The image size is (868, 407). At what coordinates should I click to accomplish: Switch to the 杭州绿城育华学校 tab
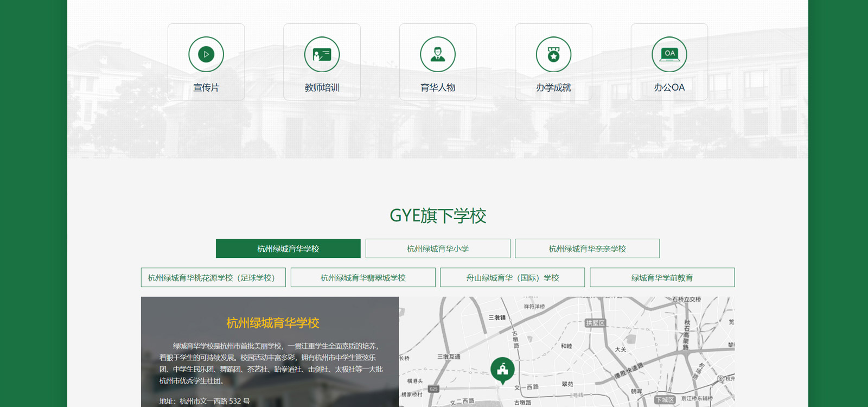click(288, 249)
